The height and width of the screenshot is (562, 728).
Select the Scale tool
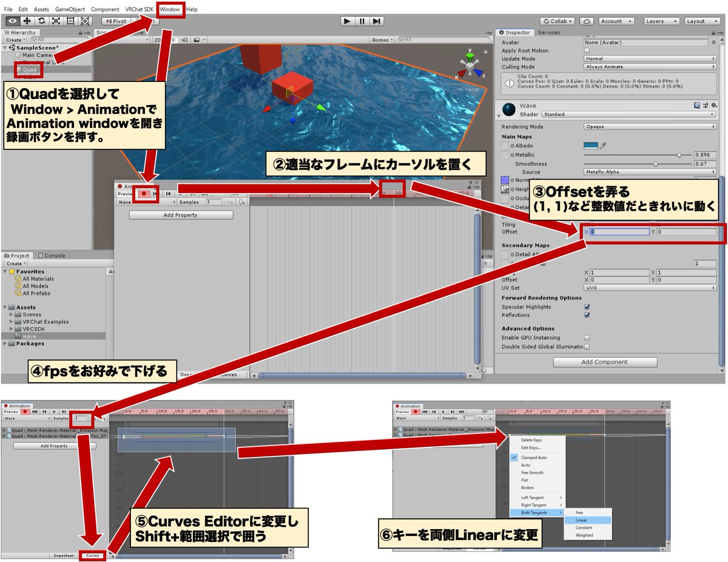[x=56, y=21]
